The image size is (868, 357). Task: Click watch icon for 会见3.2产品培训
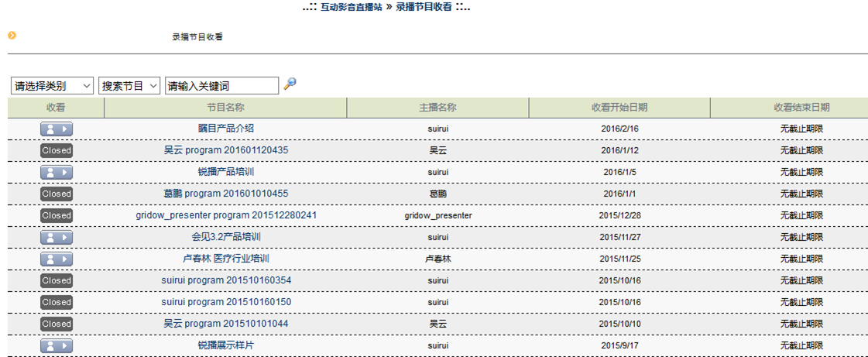point(56,237)
